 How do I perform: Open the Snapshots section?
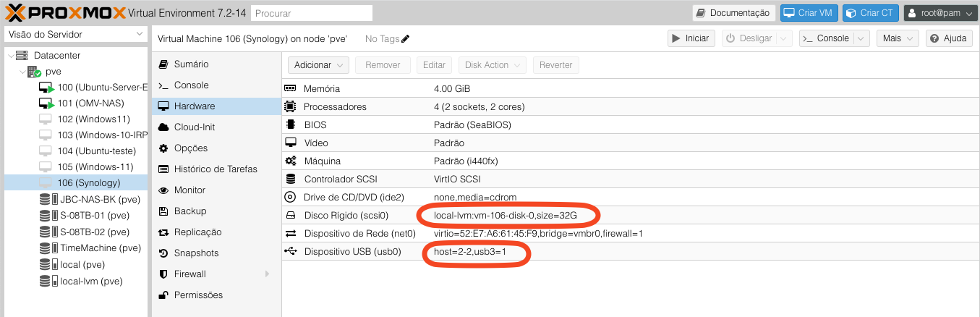195,253
